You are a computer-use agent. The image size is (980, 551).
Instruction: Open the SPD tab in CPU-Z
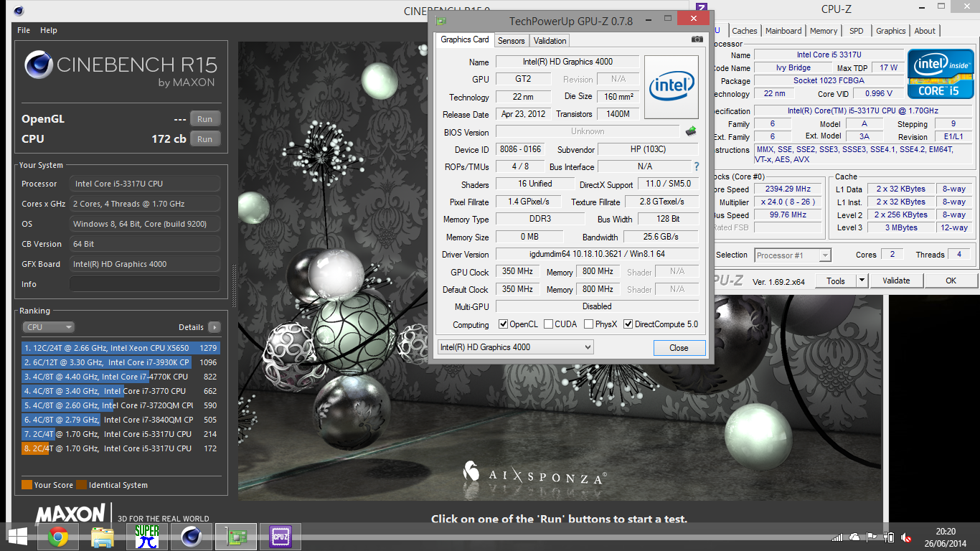(x=857, y=31)
